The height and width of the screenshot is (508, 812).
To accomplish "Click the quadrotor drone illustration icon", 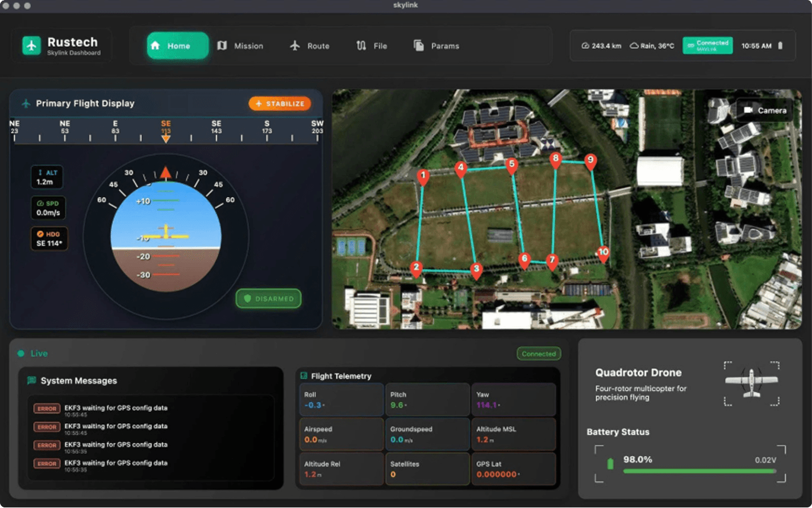I will click(x=751, y=384).
